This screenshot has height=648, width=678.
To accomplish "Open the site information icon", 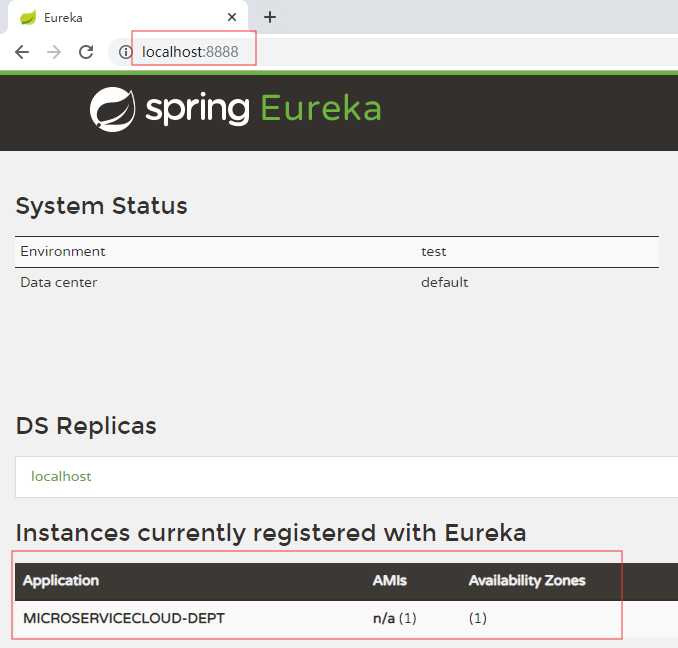I will [x=125, y=52].
